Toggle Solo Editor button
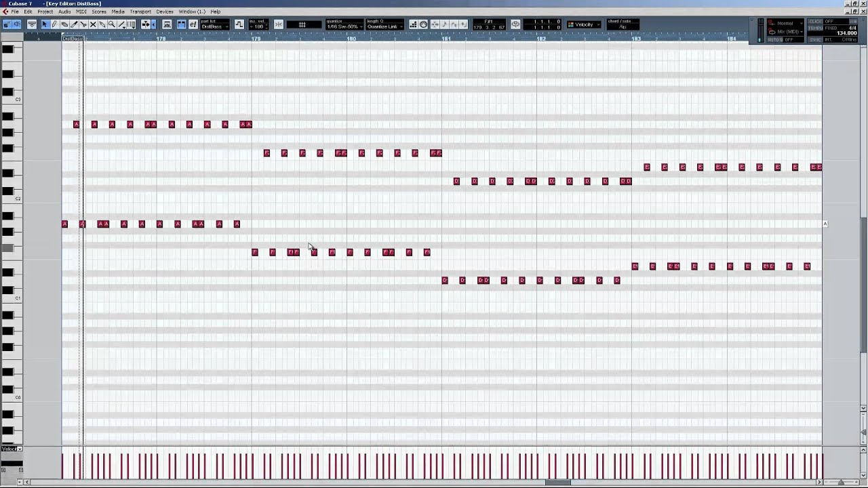The height and width of the screenshot is (488, 868). click(7, 24)
